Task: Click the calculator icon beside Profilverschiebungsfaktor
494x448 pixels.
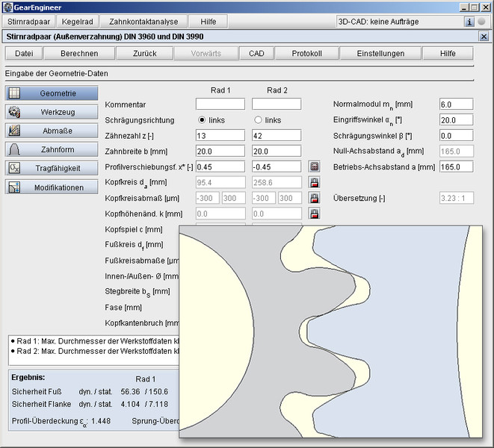Action: click(315, 167)
